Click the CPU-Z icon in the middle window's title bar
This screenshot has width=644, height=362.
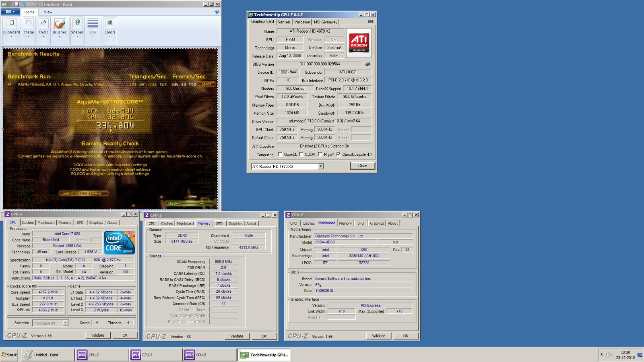pyautogui.click(x=147, y=215)
